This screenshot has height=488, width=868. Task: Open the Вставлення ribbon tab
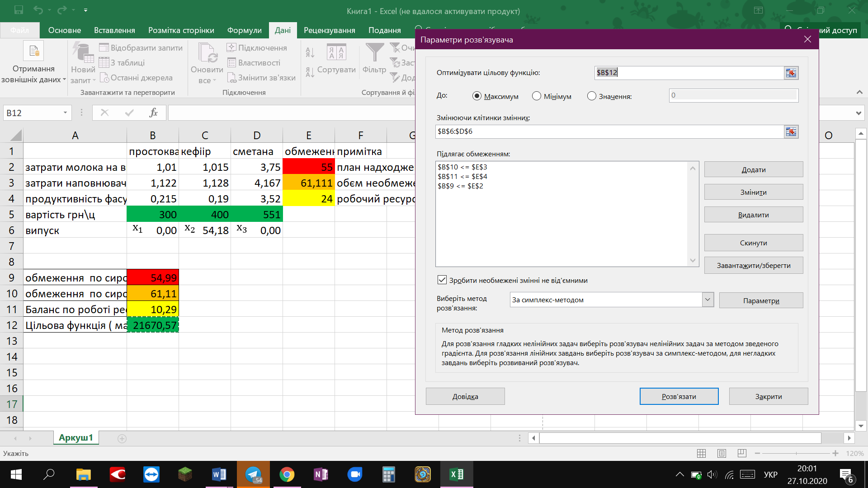(x=114, y=30)
